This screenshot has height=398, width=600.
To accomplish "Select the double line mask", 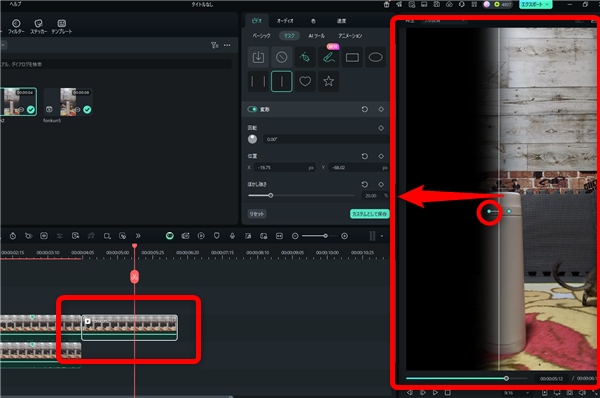I will point(258,81).
